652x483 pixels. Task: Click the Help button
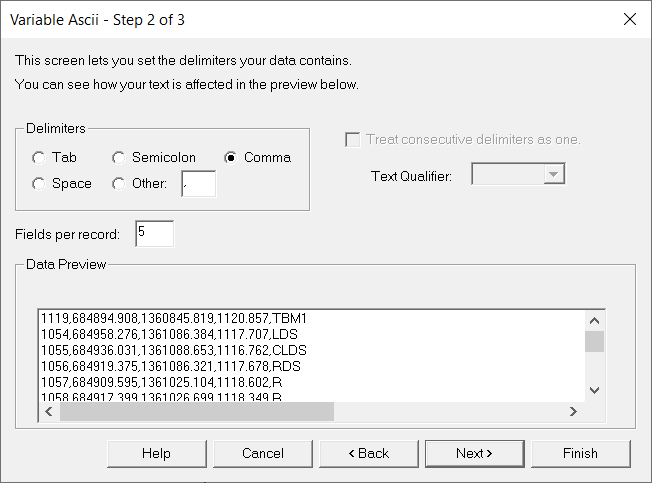pos(156,453)
